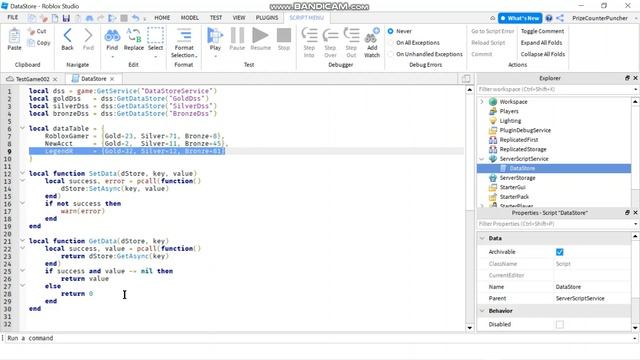Viewport: 640px width, 360px height.
Task: Click the Add Watch binoculars icon
Action: click(372, 36)
